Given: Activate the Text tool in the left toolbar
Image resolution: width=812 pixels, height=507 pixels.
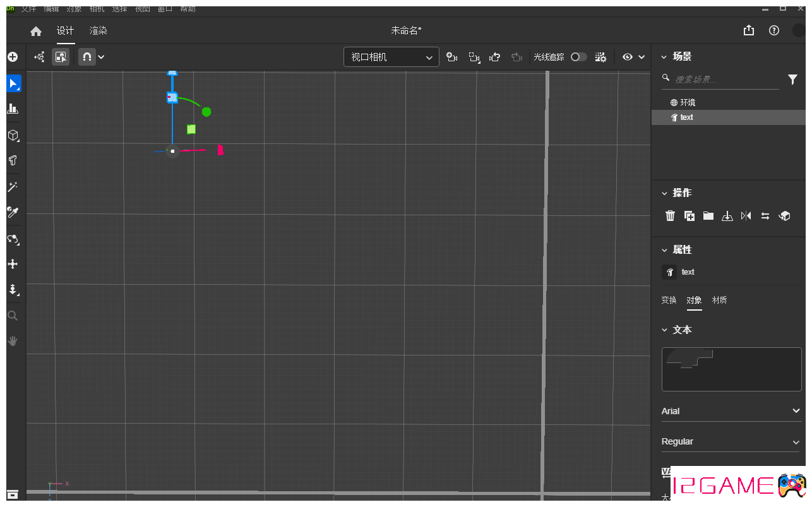Looking at the screenshot, I should point(13,160).
